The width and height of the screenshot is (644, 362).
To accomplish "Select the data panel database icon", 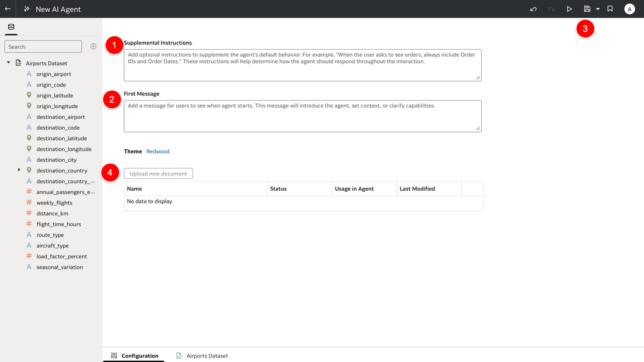I will pyautogui.click(x=11, y=27).
